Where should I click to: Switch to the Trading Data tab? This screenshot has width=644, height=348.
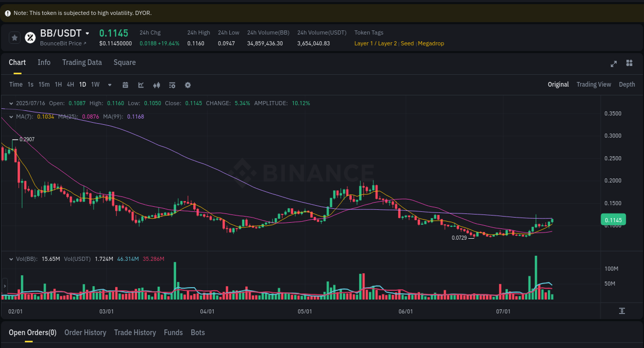tap(82, 62)
